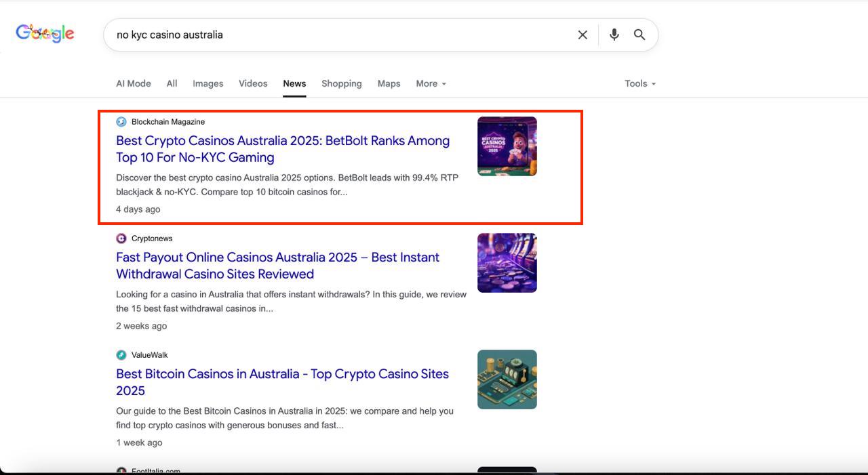Open 'Best Crypto Casinos Australia 2025' headline
The width and height of the screenshot is (868, 475).
coord(283,149)
